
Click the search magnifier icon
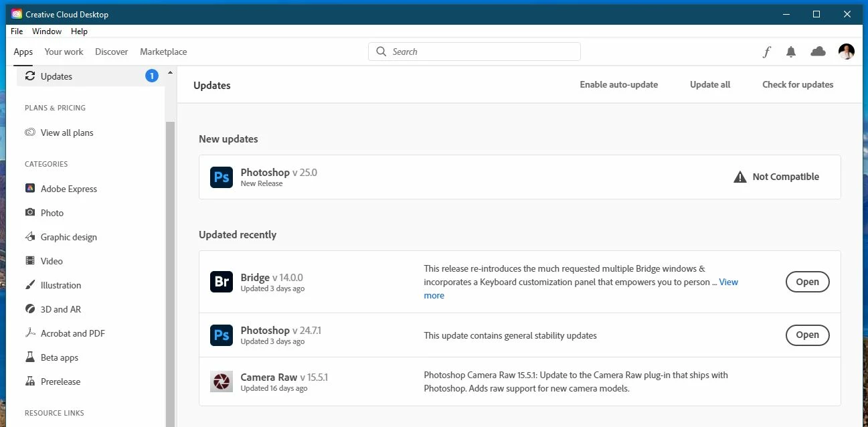tap(381, 52)
